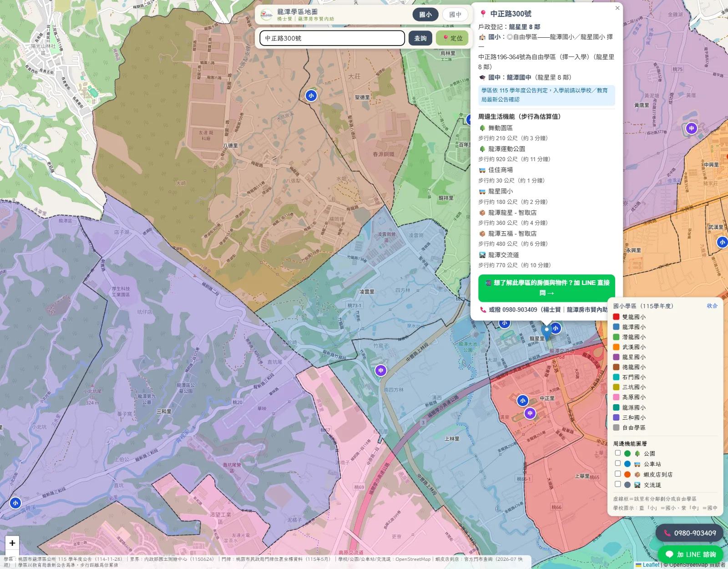Click the 雙龍國小 red color swatch

(616, 317)
